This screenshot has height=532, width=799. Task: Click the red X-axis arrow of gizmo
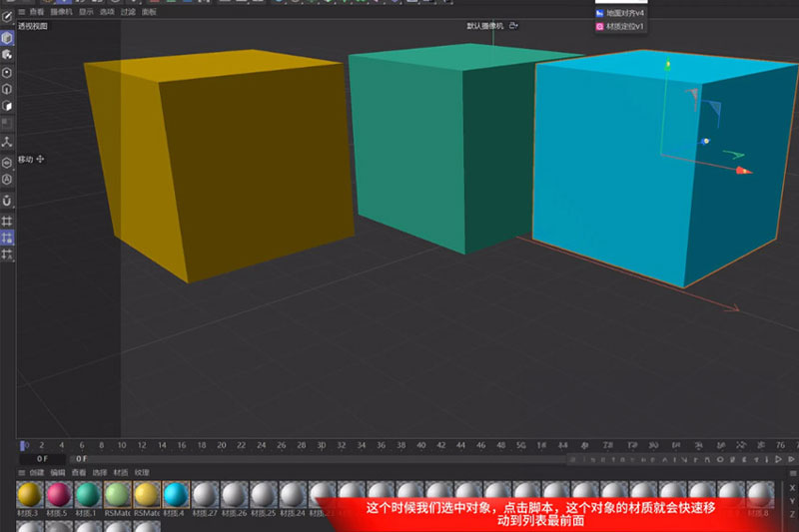point(743,171)
